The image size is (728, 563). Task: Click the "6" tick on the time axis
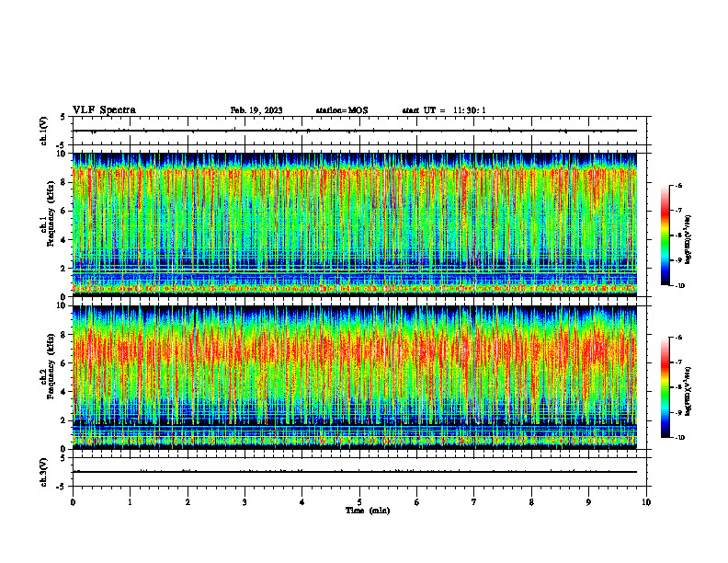click(x=417, y=502)
